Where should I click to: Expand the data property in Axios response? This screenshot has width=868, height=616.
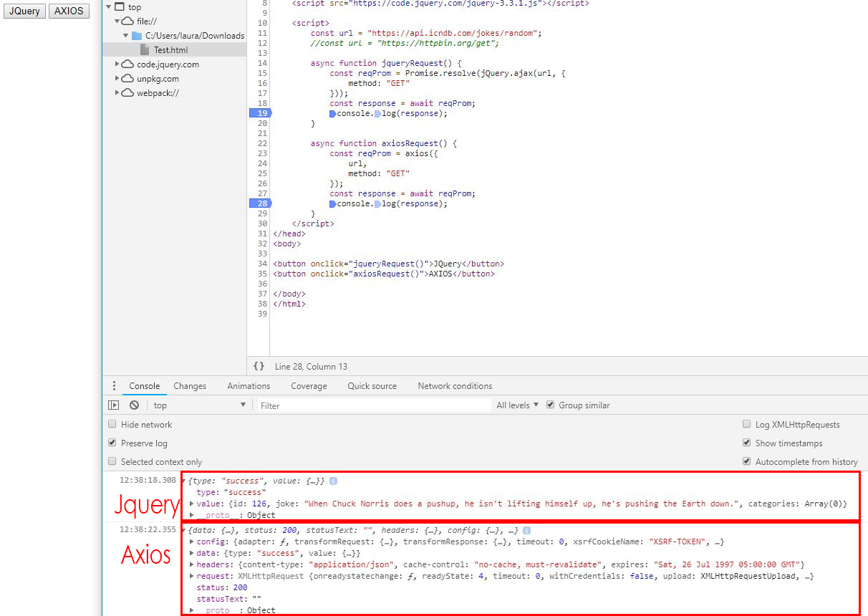[x=191, y=553]
